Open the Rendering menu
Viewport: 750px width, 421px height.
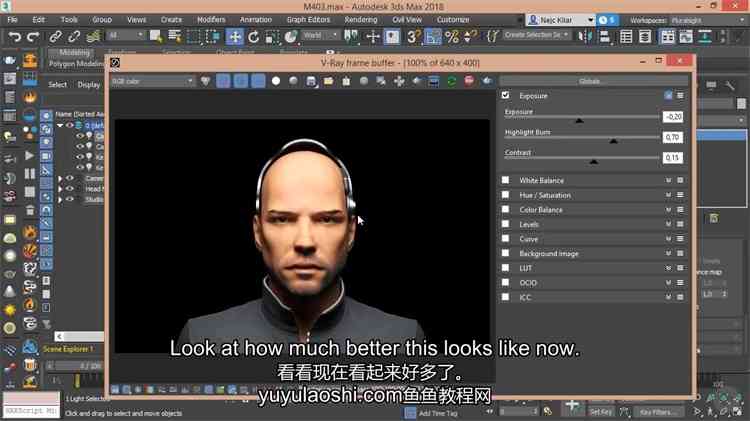361,20
